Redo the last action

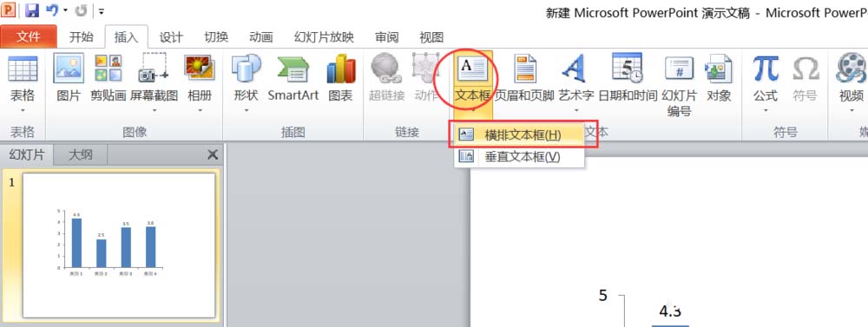pos(81,10)
